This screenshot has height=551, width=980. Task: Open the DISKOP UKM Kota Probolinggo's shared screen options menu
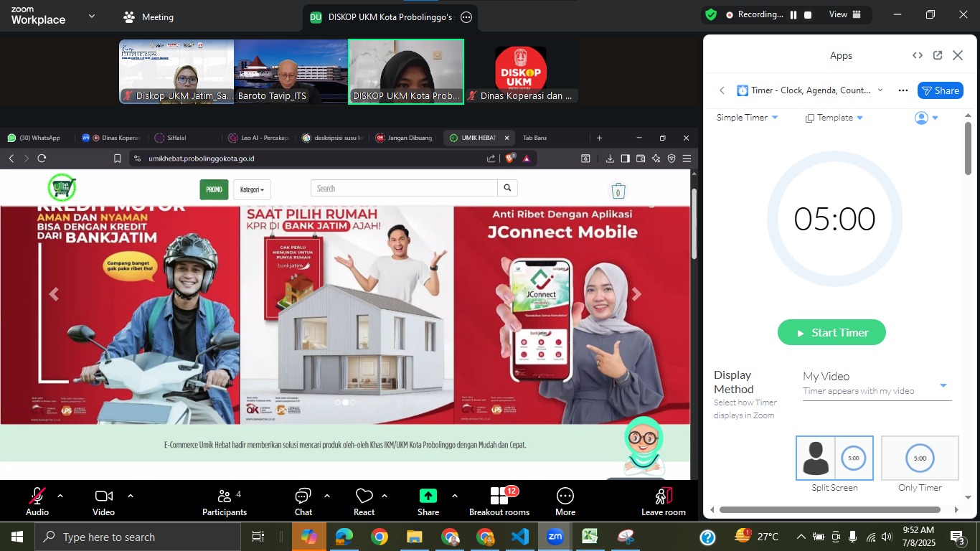466,17
